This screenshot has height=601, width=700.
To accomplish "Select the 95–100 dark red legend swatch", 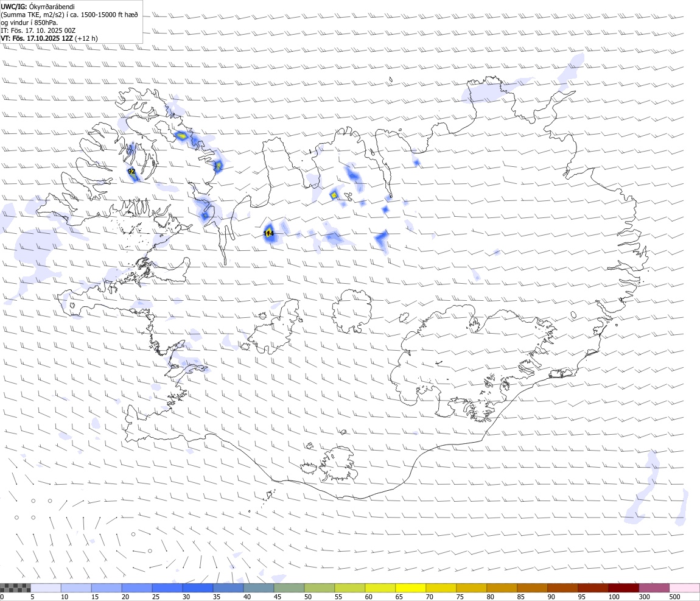I will click(x=593, y=588).
